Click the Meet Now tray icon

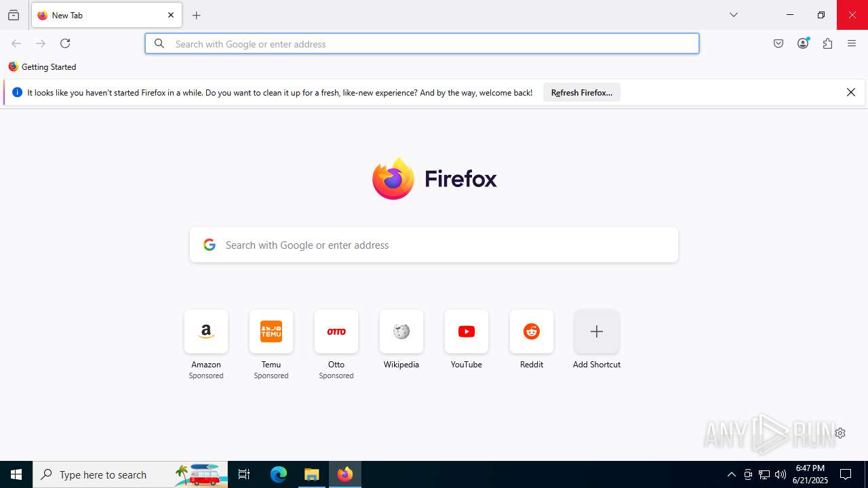tap(748, 474)
